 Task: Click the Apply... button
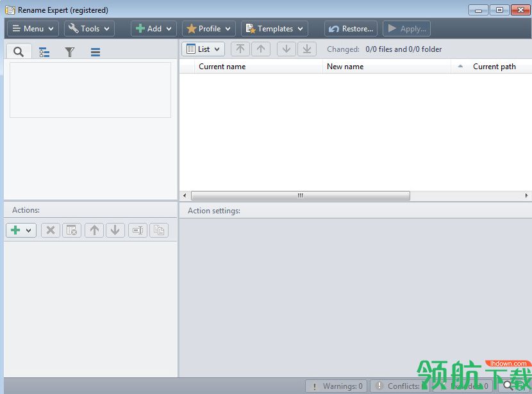coord(406,29)
